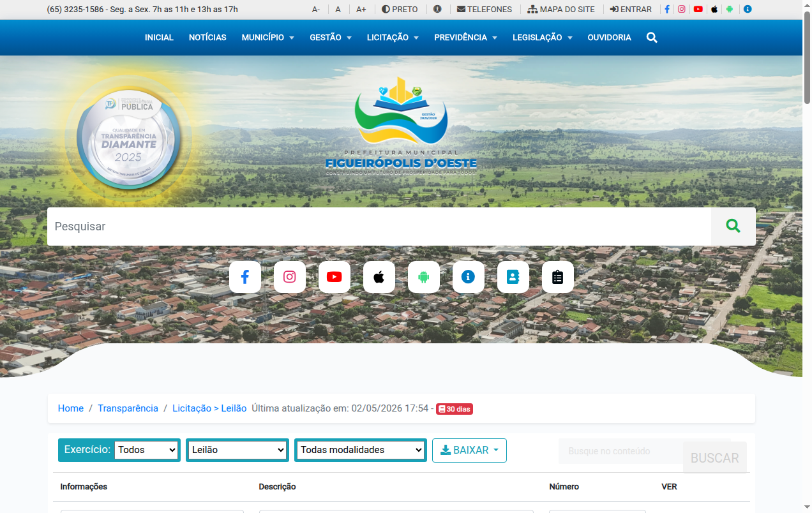
Task: Click the page vertical scrollbar thumb
Action: (x=807, y=57)
